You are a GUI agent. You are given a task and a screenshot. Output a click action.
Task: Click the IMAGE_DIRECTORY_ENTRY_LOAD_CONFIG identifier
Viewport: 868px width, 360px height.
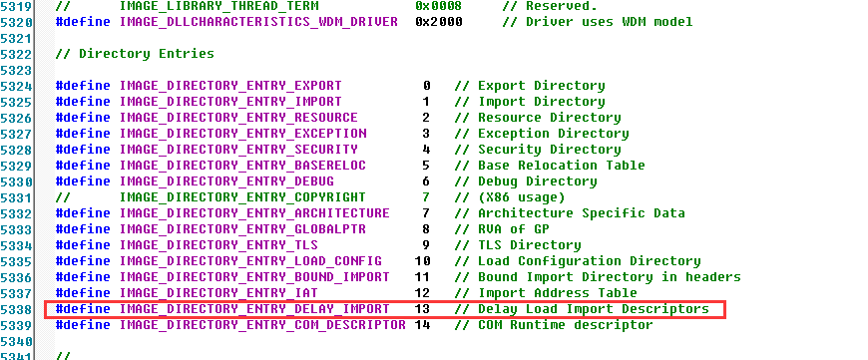tap(250, 261)
